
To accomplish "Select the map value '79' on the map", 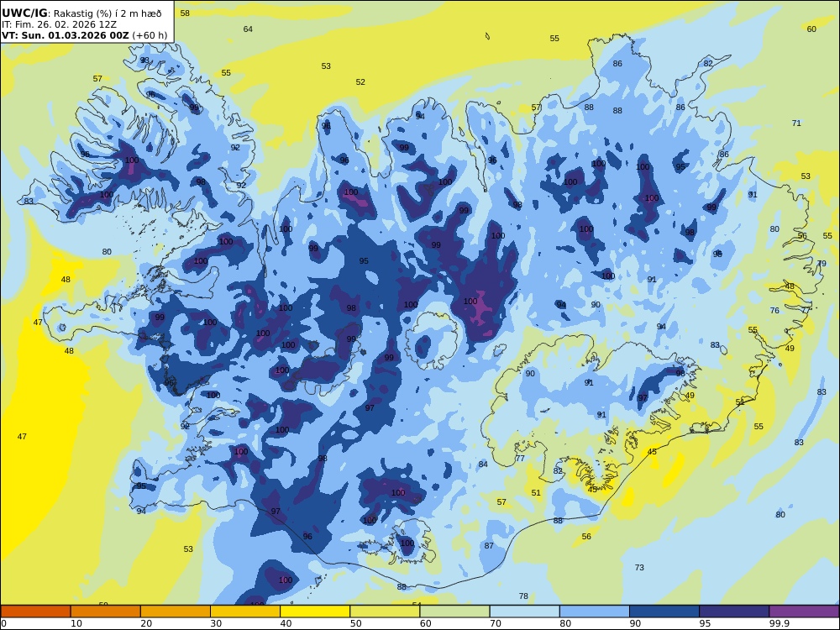I will pos(822,263).
